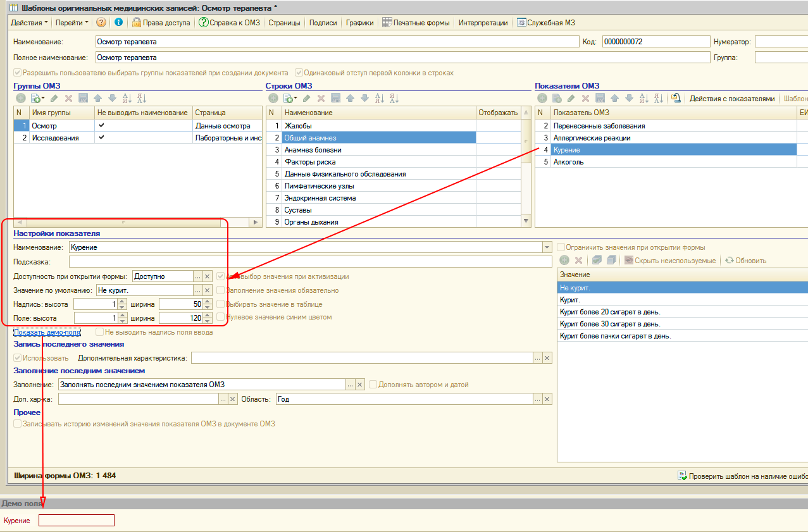Enable Не выводить надпись поля ввода
Screen dimensions: 808x532
click(100, 332)
